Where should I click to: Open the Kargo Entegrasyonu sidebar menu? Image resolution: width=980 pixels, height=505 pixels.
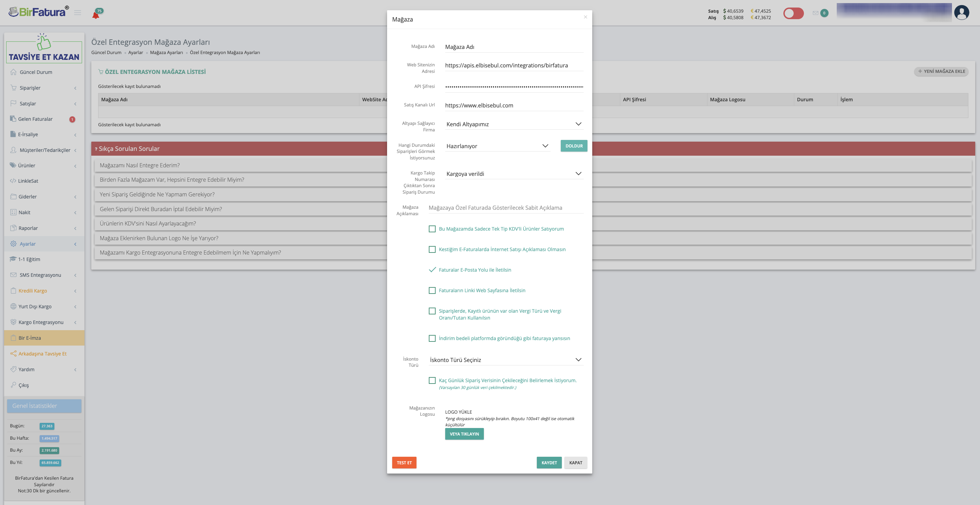tap(41, 322)
